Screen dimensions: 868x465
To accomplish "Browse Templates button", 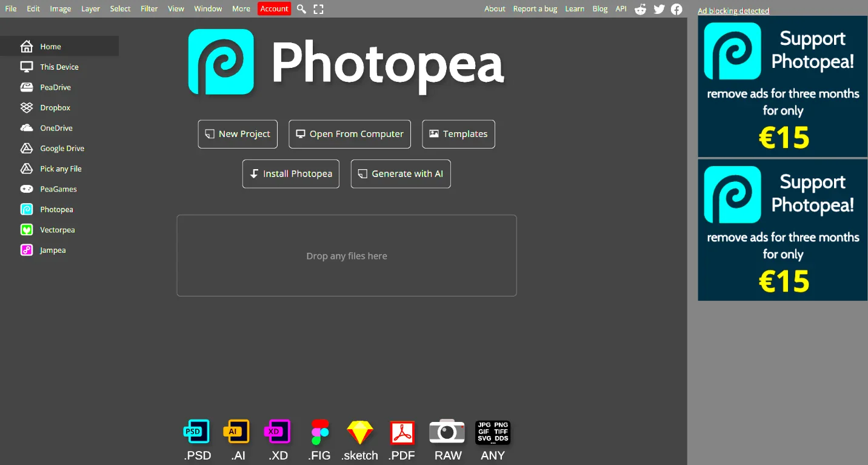I will [x=458, y=134].
